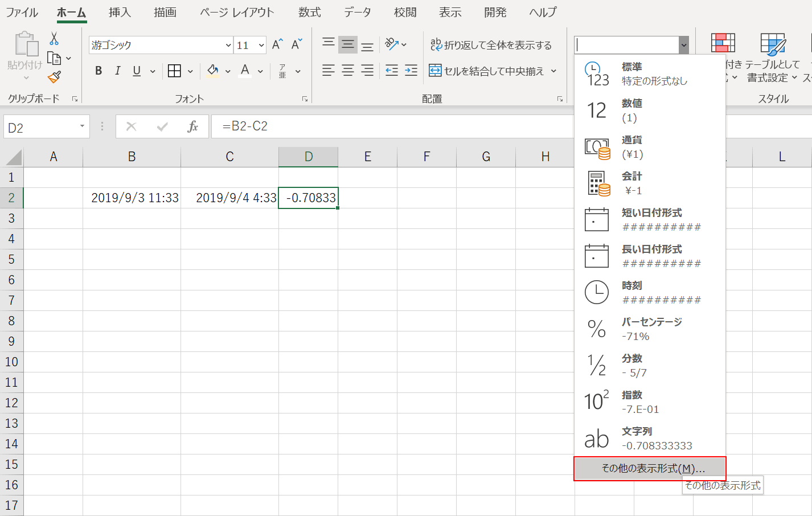
Task: Click the name box showing D2
Action: (x=41, y=126)
